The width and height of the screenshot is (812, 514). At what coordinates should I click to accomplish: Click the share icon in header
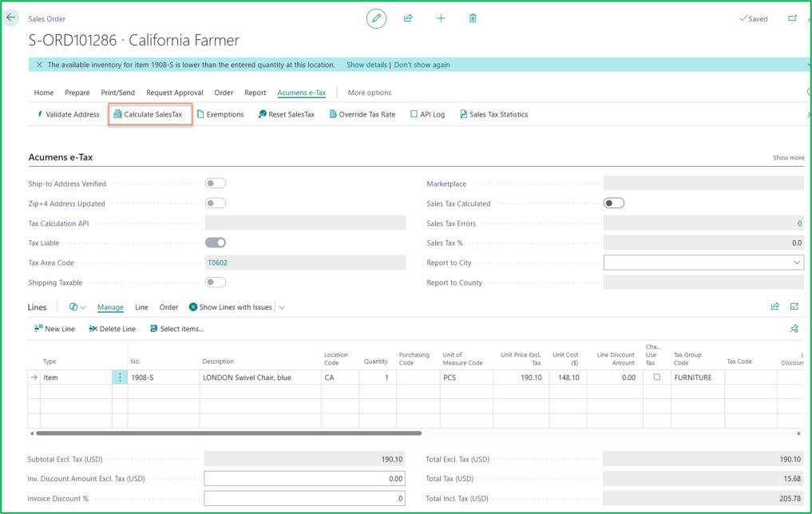[408, 18]
